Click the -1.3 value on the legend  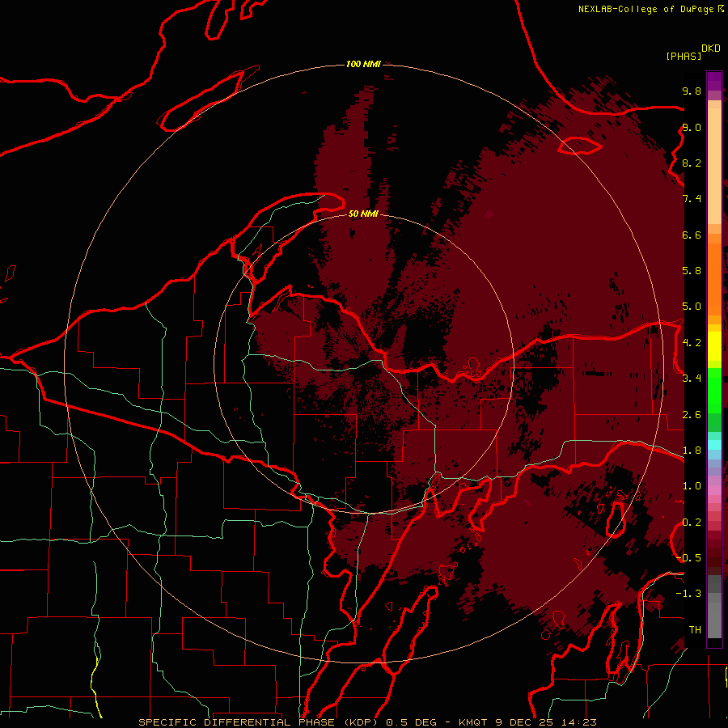click(x=688, y=594)
